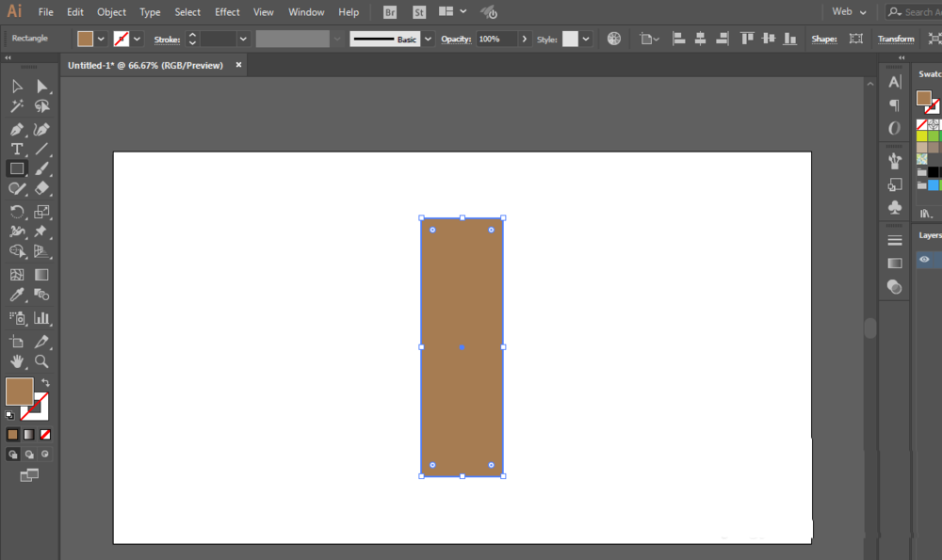Toggle visibility eye in Layers panel
Screen dimensions: 942x560
click(924, 259)
